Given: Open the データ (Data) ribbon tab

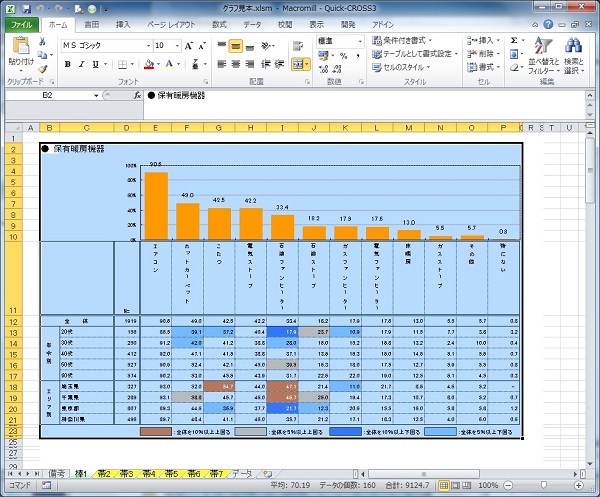Looking at the screenshot, I should 252,23.
